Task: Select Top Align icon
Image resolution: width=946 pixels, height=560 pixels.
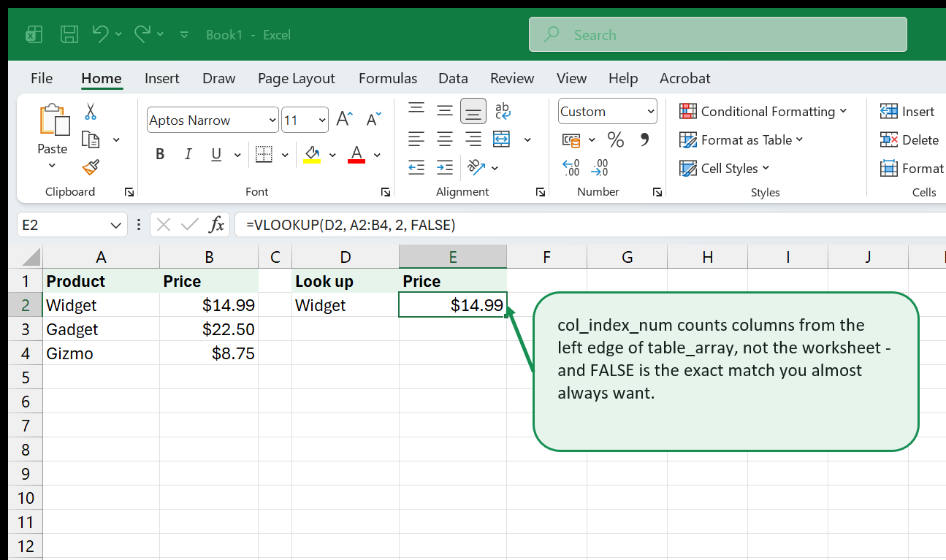Action: (416, 110)
